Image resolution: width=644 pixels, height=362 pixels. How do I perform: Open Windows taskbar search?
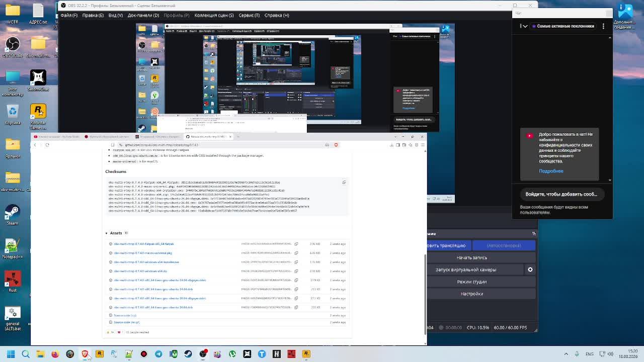point(26,354)
